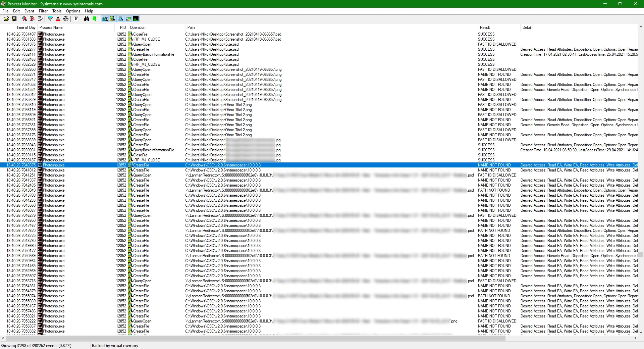
Task: Open Process Tree toolbar icon
Action: click(76, 19)
